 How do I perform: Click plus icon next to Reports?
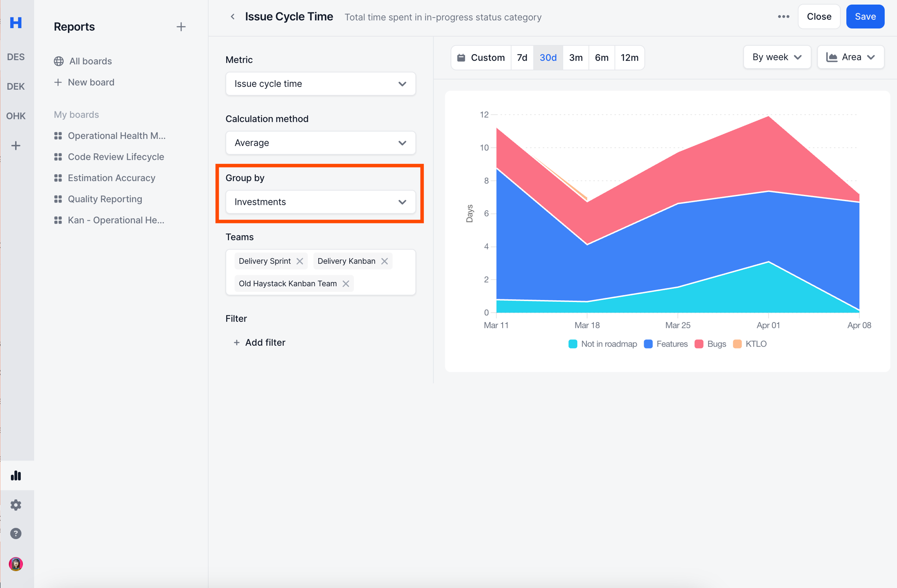[181, 27]
